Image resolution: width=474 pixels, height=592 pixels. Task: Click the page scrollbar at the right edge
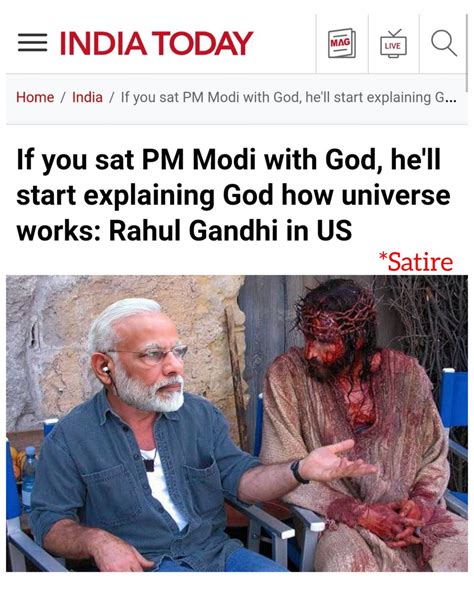(467, 53)
